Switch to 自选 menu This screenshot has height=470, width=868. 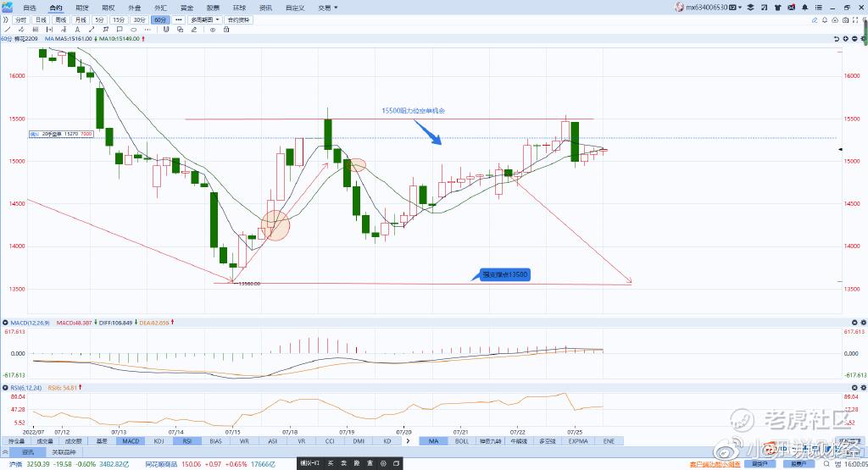click(x=30, y=8)
